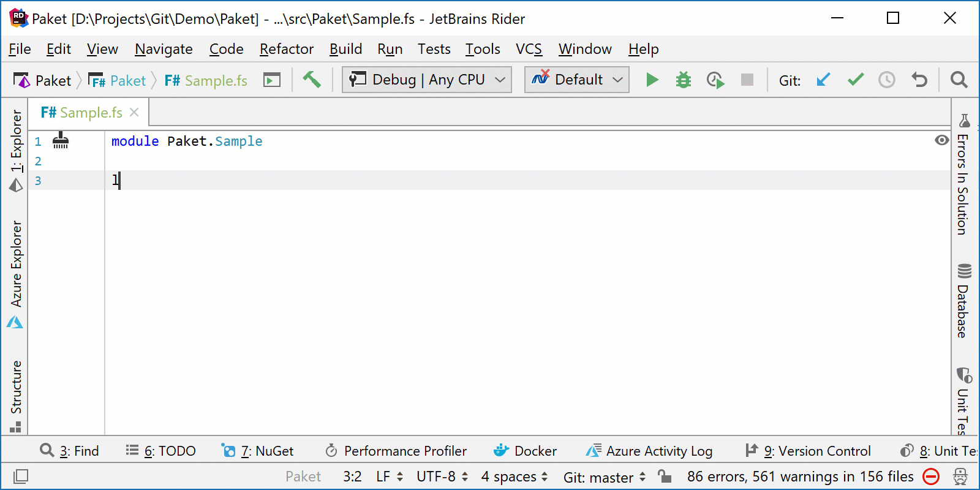
Task: Open the Errors In Solution tool window
Action: pos(963,175)
